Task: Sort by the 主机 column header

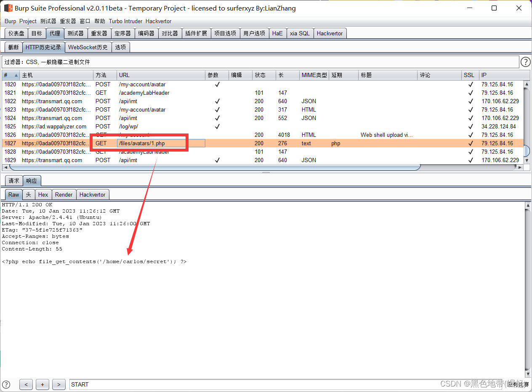Action: point(56,75)
